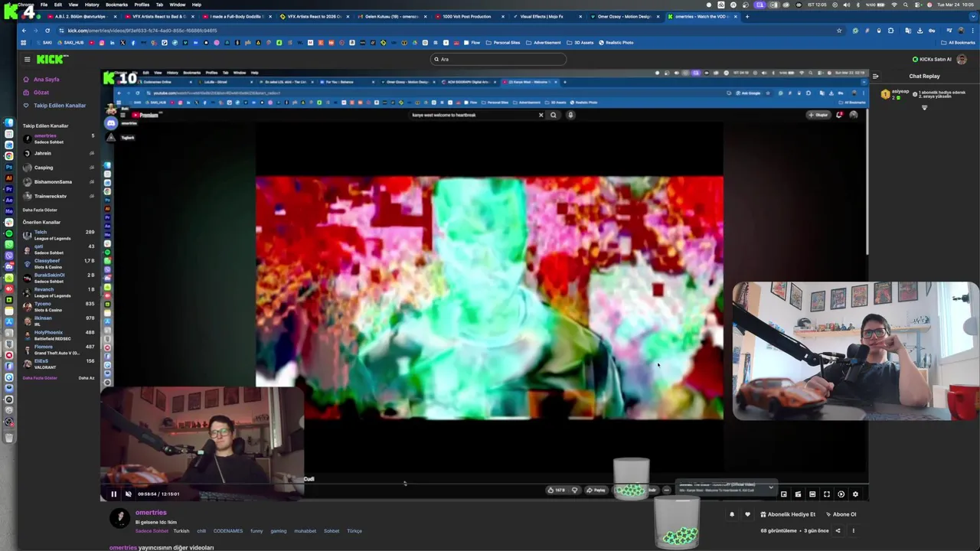Open Jahrein channel in sidebar
Viewport: 980px width, 551px height.
click(59, 153)
